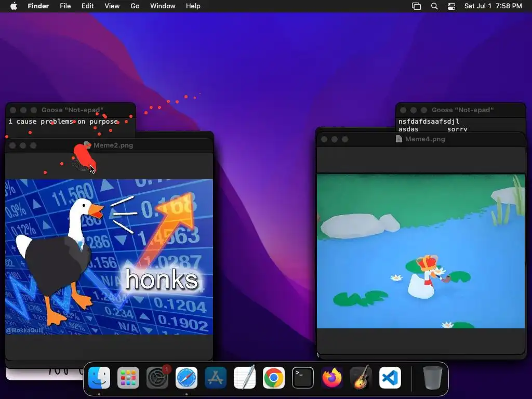Close the right Goose Not-epad window
Screen dimensions: 532x399
point(403,110)
